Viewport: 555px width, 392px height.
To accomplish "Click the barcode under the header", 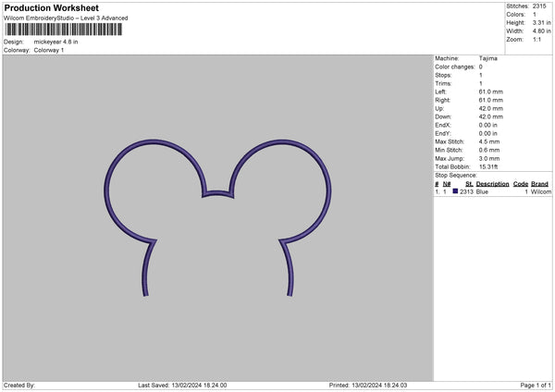I will 64,30.
